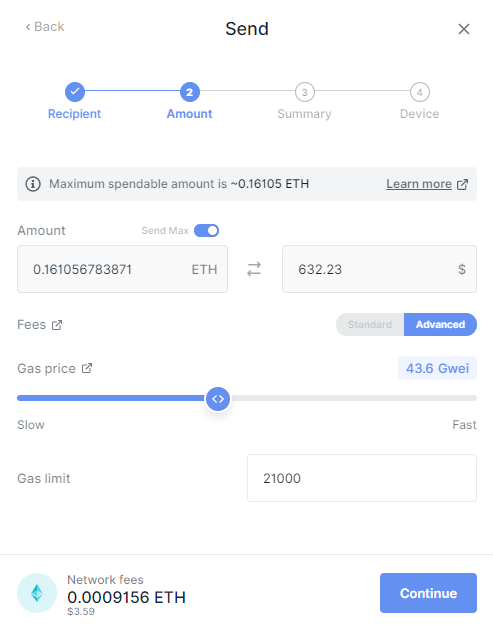Click the completed Recipient step checkmark
The height and width of the screenshot is (631, 493).
pyautogui.click(x=75, y=92)
